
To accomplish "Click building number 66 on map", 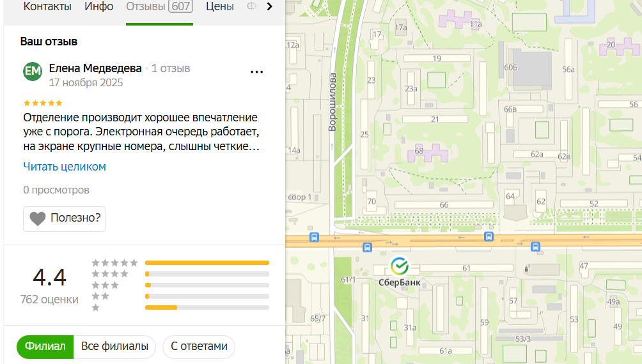I will (444, 205).
